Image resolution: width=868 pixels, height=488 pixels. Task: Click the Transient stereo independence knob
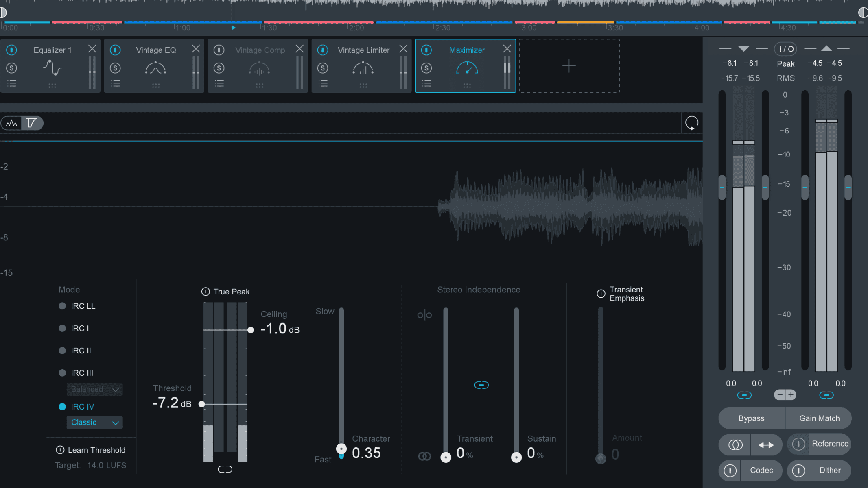point(446,457)
